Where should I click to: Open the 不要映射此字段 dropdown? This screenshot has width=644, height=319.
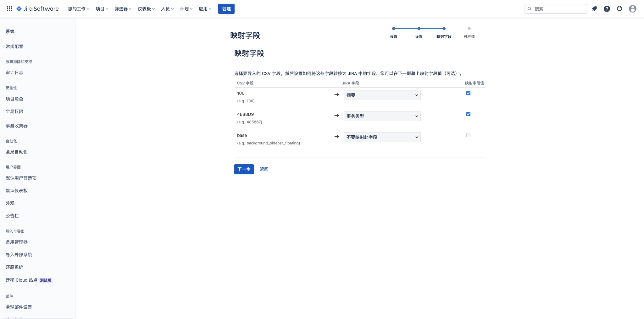(x=382, y=137)
